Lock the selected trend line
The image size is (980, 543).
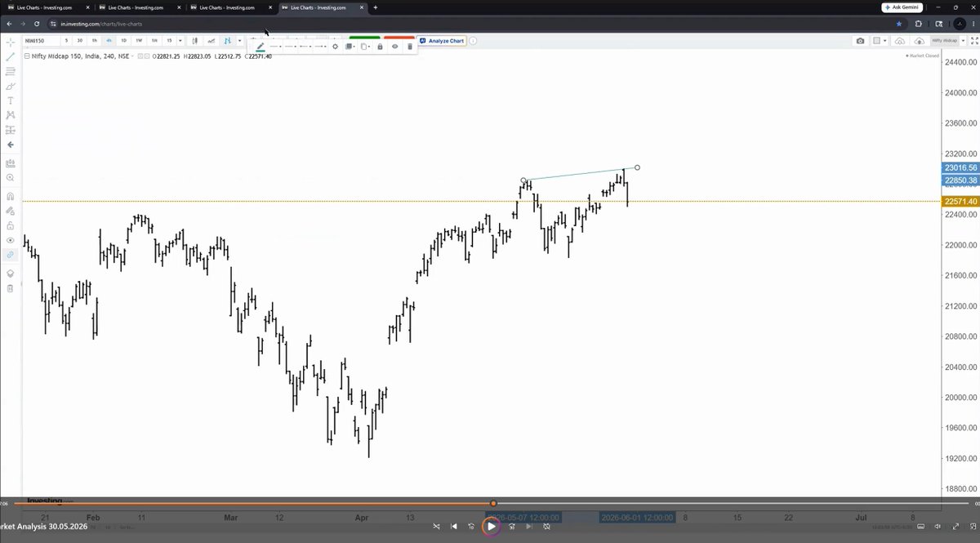[x=380, y=47]
